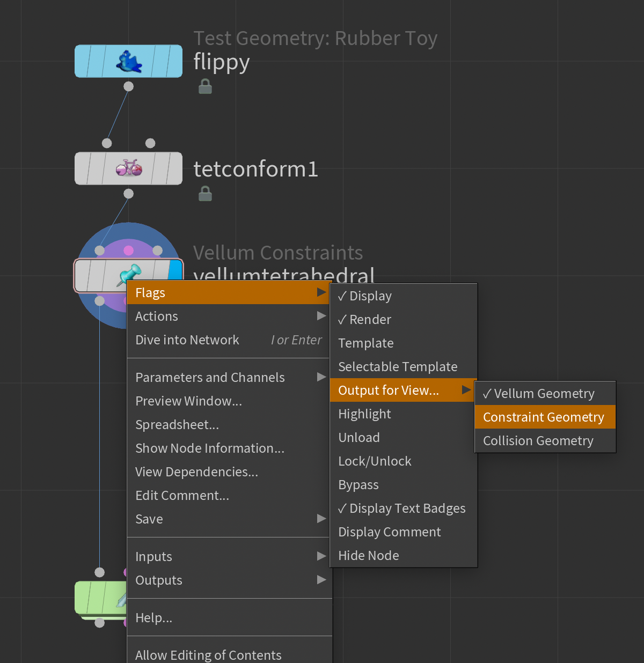Select Hide Node

pyautogui.click(x=404, y=556)
